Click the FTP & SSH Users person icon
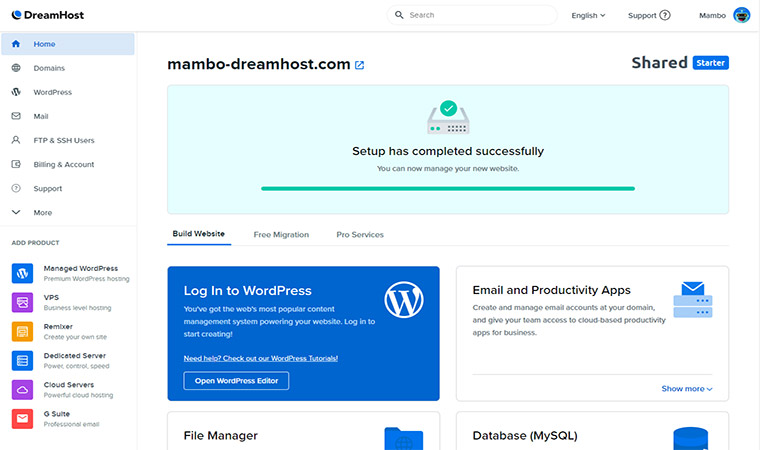This screenshot has width=760, height=450. click(16, 140)
